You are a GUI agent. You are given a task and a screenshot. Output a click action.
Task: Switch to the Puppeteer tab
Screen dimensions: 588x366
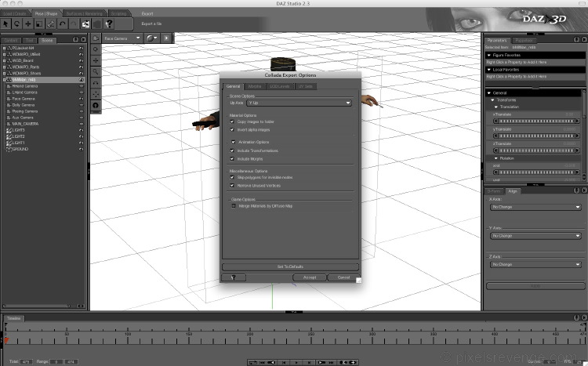[524, 40]
